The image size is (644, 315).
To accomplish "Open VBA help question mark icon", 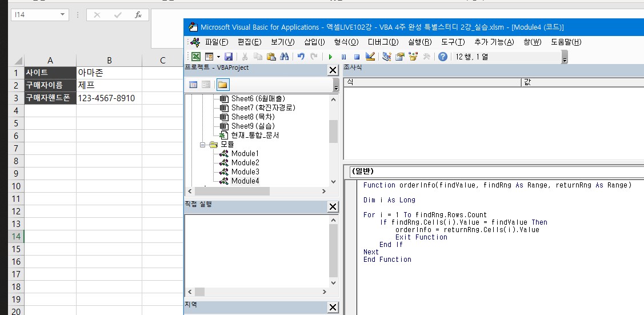I will coord(442,57).
